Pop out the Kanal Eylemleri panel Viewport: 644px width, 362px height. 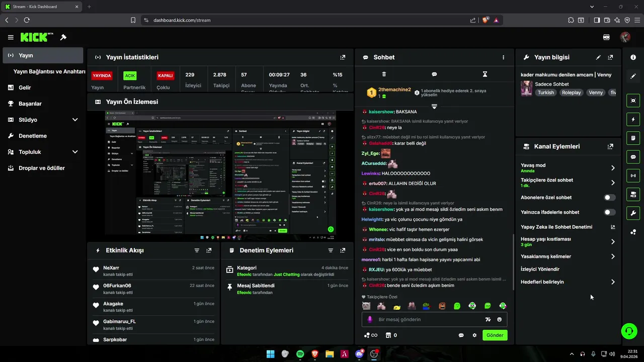coord(610,146)
